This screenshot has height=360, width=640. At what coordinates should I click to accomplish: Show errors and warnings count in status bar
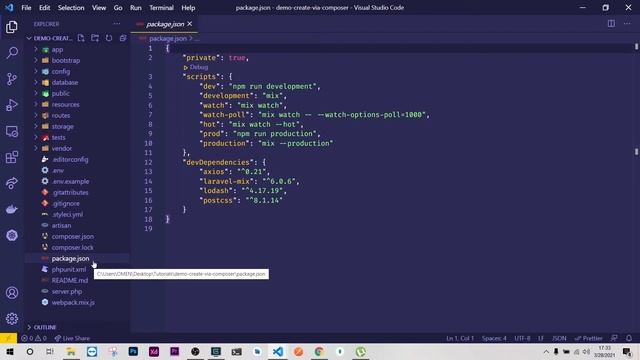coord(33,338)
